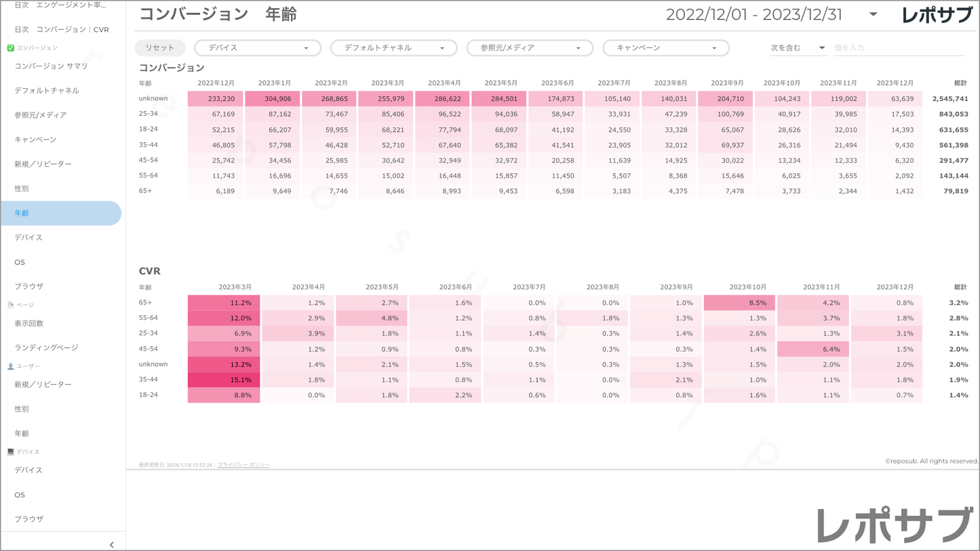Click the page icon beside ページ section
Viewport: 980px width, 551px height.
pos(10,305)
